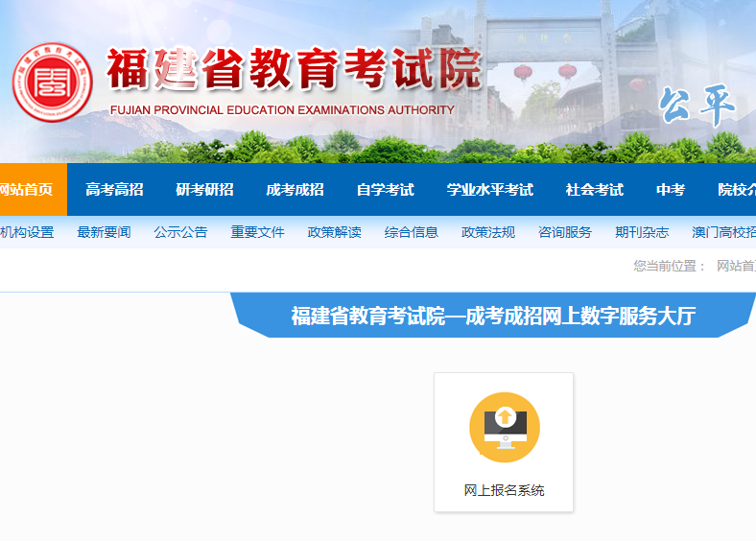Open the 网上报名系统 computer upload icon
The height and width of the screenshot is (541, 756).
[x=505, y=427]
